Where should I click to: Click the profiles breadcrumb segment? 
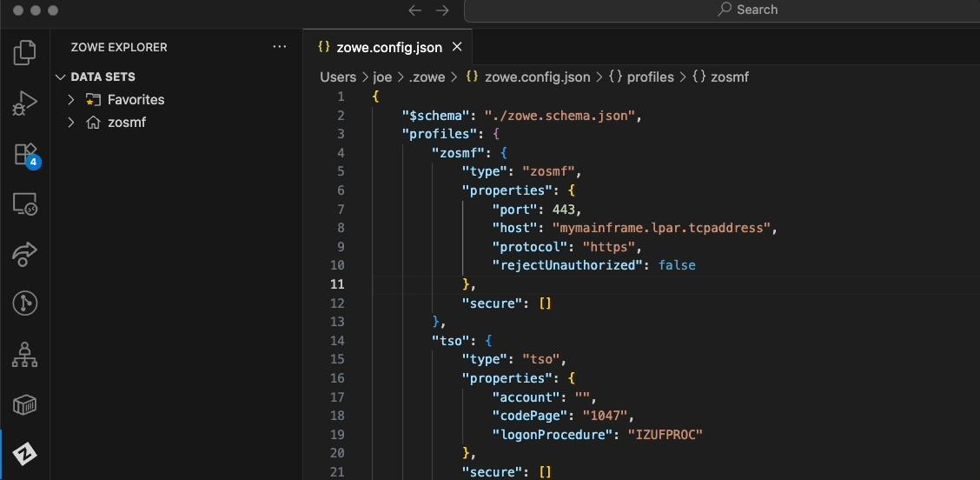pyautogui.click(x=650, y=77)
